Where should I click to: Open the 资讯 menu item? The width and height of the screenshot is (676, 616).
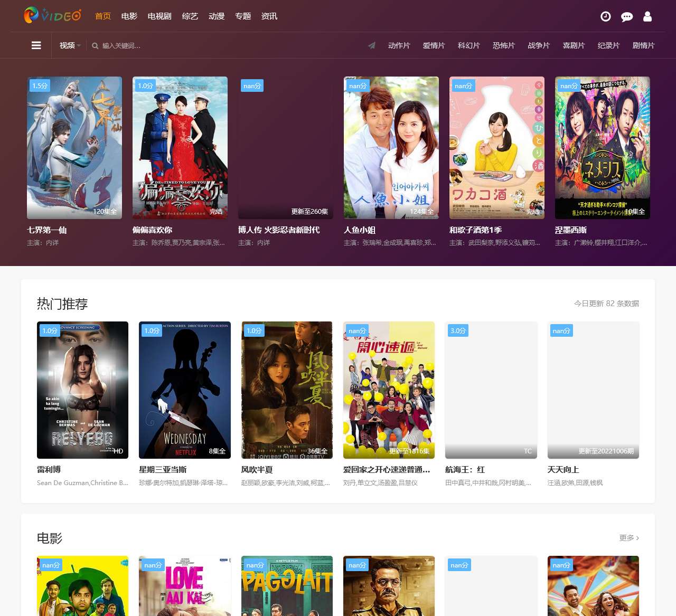[269, 16]
